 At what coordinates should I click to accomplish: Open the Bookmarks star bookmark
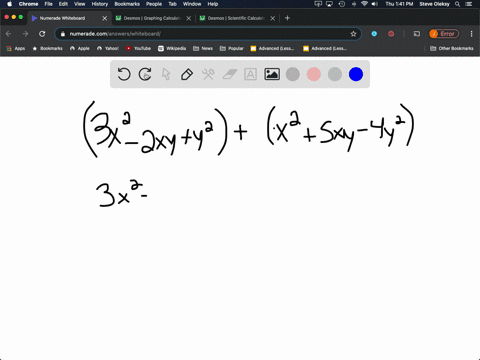47,48
